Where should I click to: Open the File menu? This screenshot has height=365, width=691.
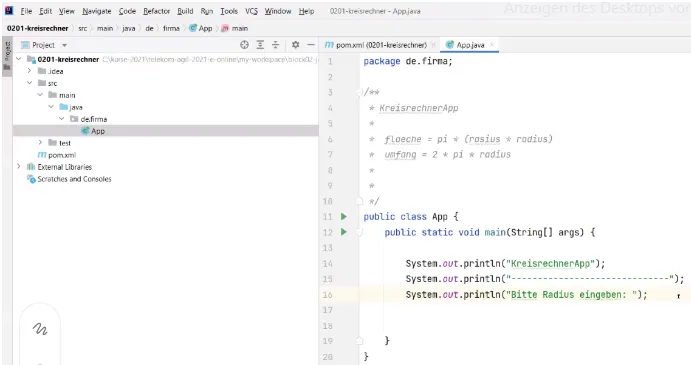coord(26,11)
